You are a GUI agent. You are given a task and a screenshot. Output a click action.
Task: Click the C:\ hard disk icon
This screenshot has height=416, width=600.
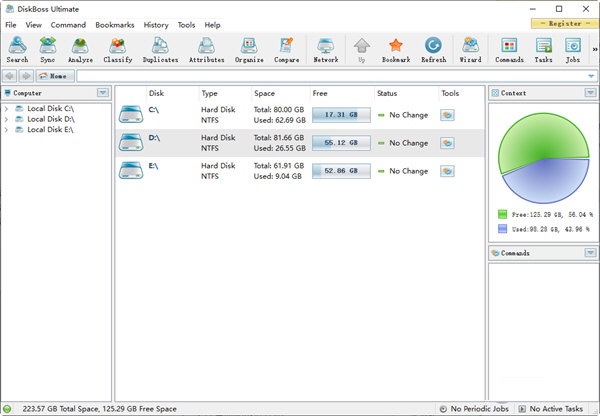[x=131, y=114]
